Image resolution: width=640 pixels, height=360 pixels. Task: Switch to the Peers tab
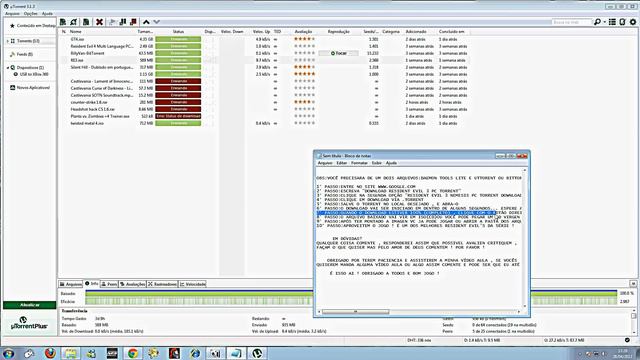[x=109, y=284]
